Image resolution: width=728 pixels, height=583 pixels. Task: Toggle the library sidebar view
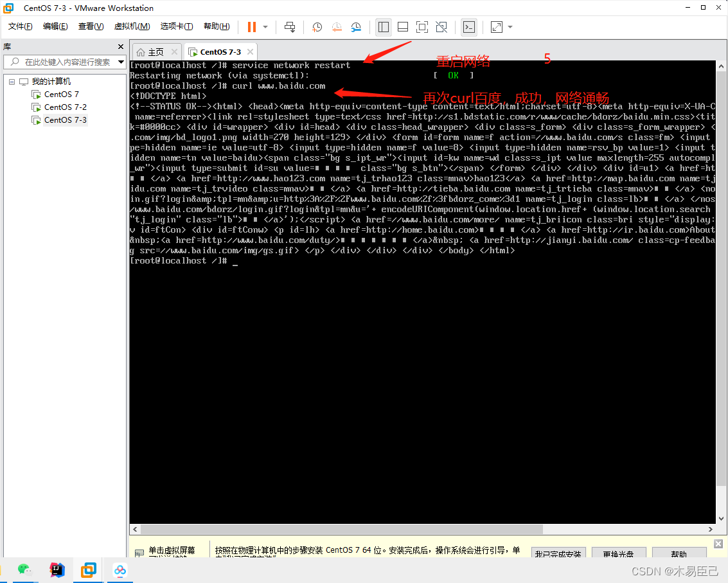coord(384,27)
